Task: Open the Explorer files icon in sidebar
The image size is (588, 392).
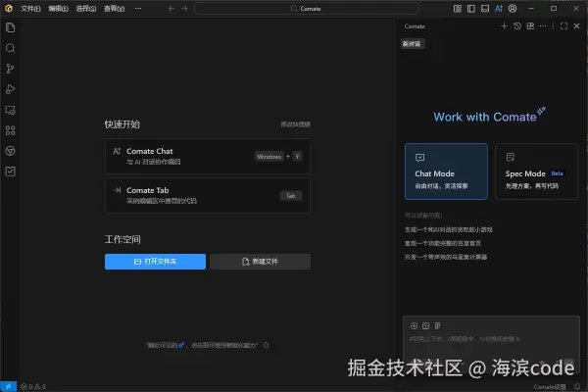Action: click(x=10, y=27)
